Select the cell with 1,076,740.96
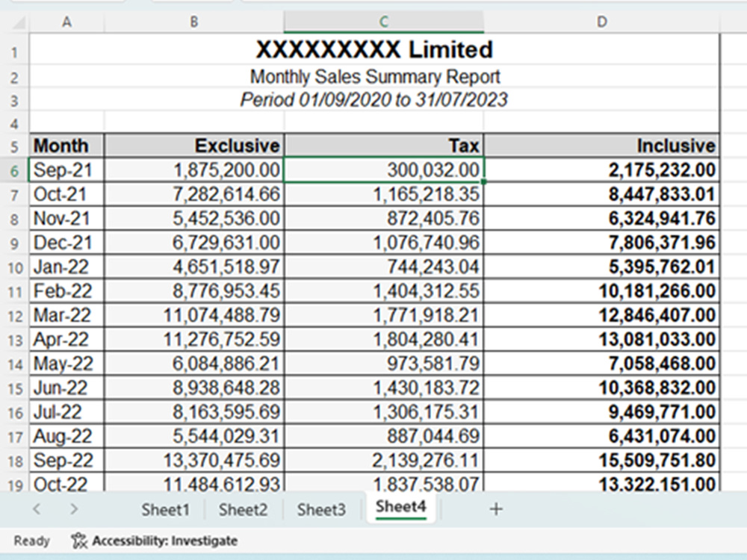Screen dimensions: 747x560 [x=384, y=243]
